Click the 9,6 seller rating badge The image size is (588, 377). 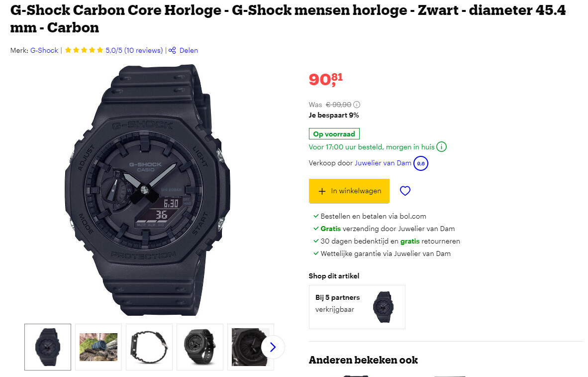[421, 163]
